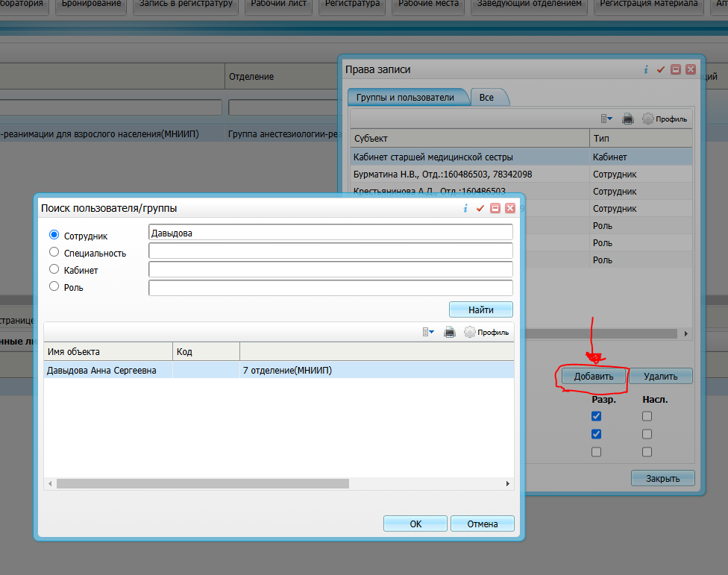Screen dimensions: 728x575
Task: Tick the first Насл. checkbox
Action: pyautogui.click(x=647, y=416)
